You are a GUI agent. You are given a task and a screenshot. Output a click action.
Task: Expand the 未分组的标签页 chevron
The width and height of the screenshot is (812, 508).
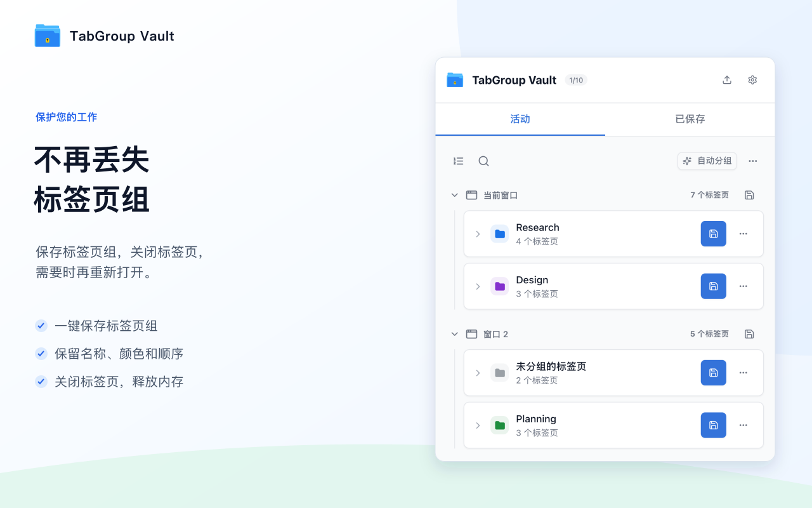478,373
